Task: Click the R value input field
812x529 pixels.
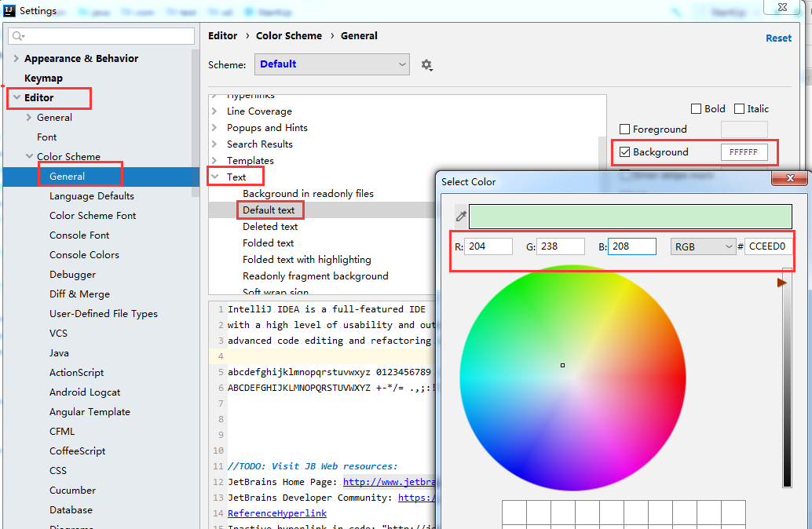Action: click(x=488, y=246)
